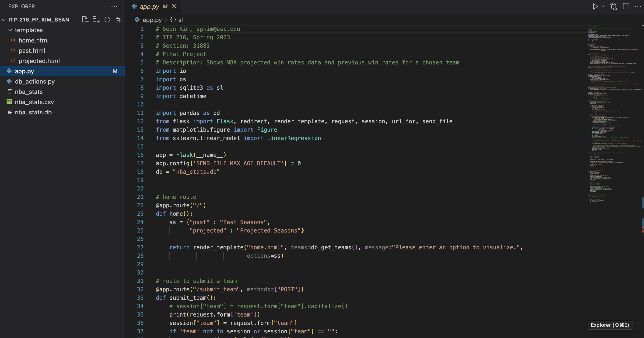Click the '# Final Project' comment line

[x=181, y=54]
